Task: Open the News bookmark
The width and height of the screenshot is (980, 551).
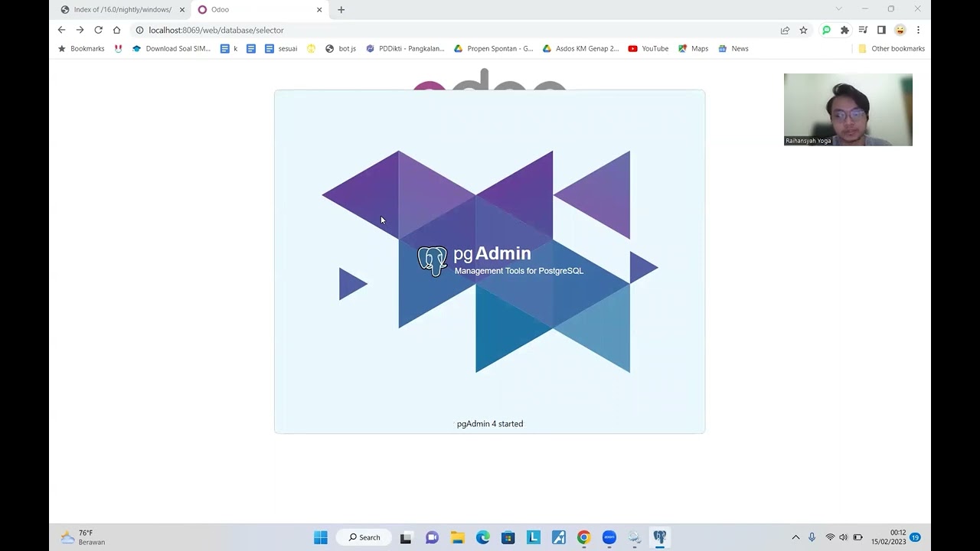Action: tap(733, 48)
